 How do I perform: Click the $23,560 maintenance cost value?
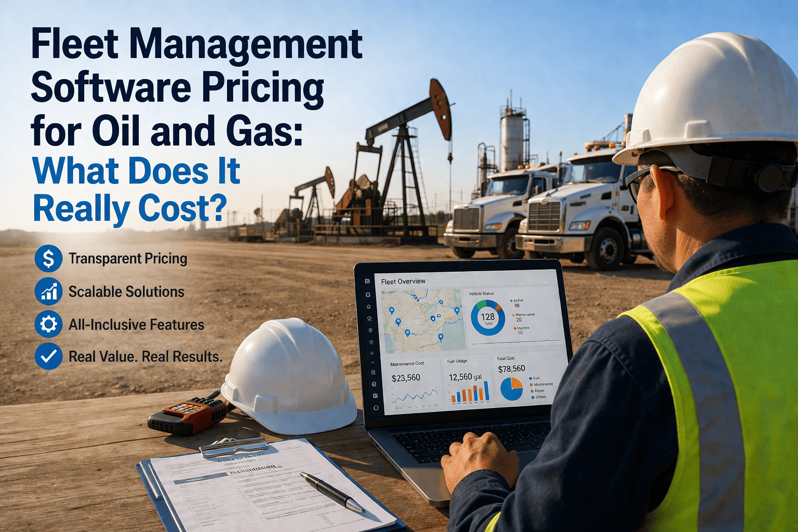click(406, 378)
